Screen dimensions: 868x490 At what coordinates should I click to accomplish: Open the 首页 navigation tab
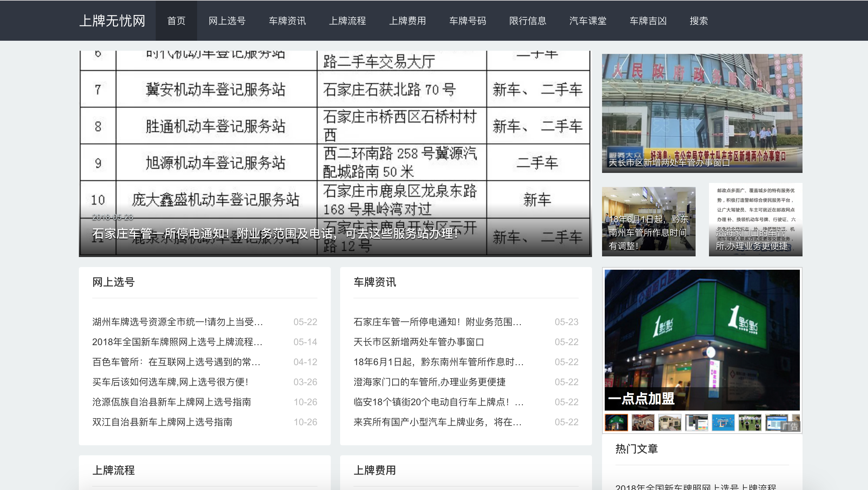click(176, 21)
